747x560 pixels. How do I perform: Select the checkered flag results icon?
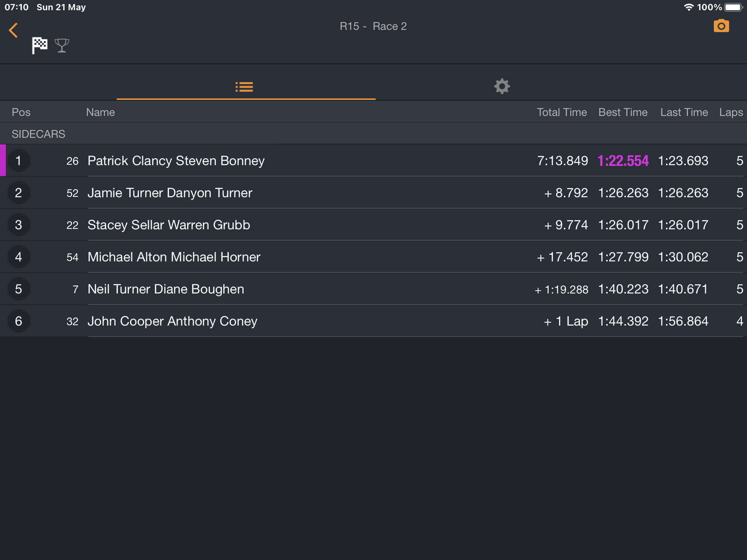point(39,46)
